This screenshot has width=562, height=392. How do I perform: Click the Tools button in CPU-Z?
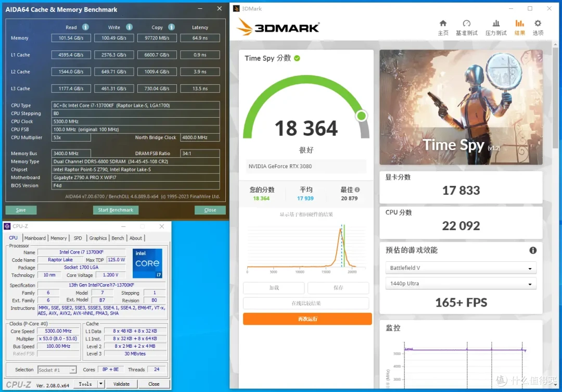(85, 384)
